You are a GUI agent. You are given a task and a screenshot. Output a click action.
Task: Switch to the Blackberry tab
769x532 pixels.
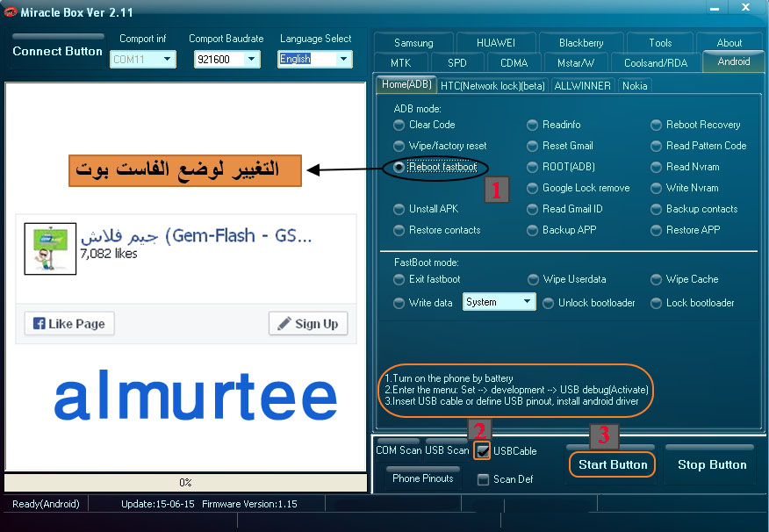tap(581, 43)
